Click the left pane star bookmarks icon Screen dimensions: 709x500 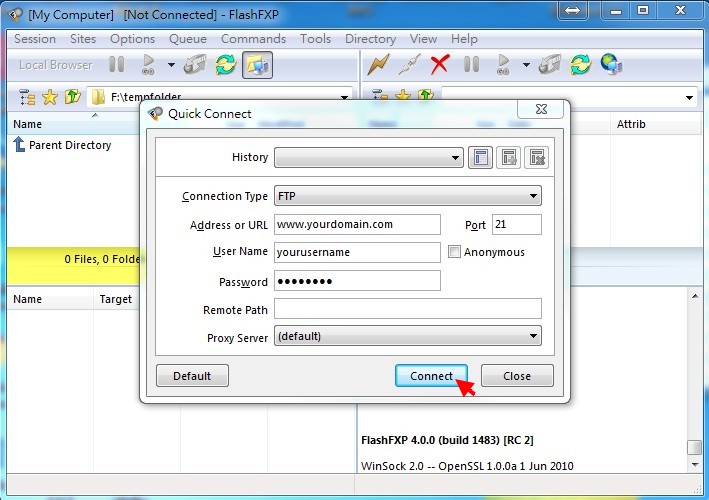(x=49, y=97)
